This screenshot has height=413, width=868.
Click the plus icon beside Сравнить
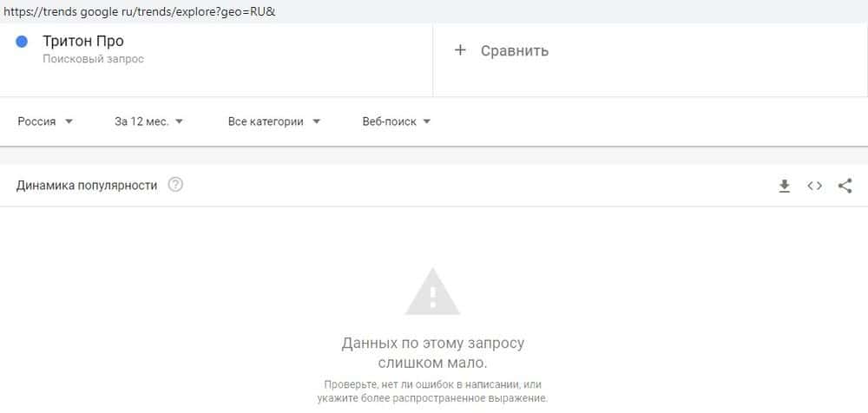coord(460,50)
